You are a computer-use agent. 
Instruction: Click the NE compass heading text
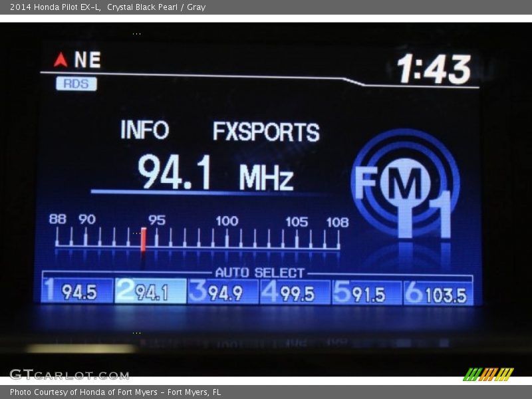point(88,60)
